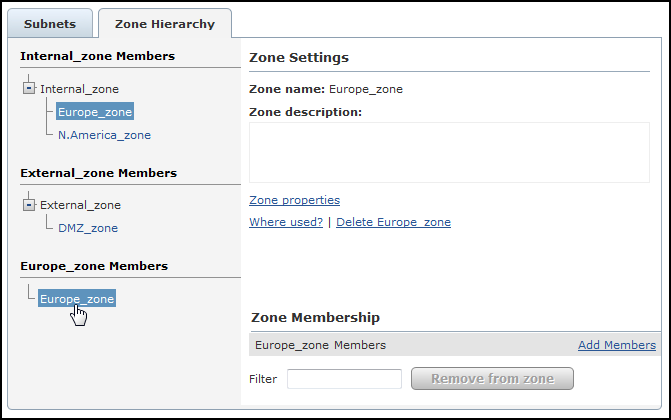
Task: Select the Zone Hierarchy tab
Action: tap(164, 23)
